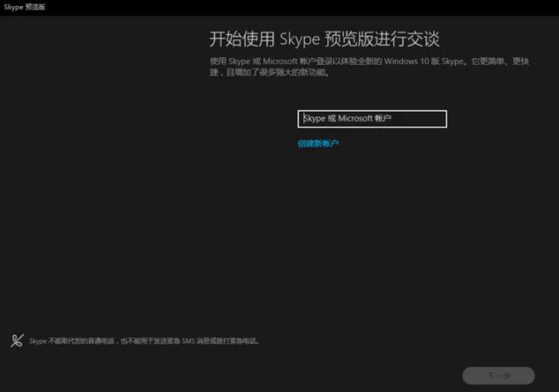The height and width of the screenshot is (392, 559).
Task: Focus the Skype or Microsoft account input field
Action: (x=372, y=119)
